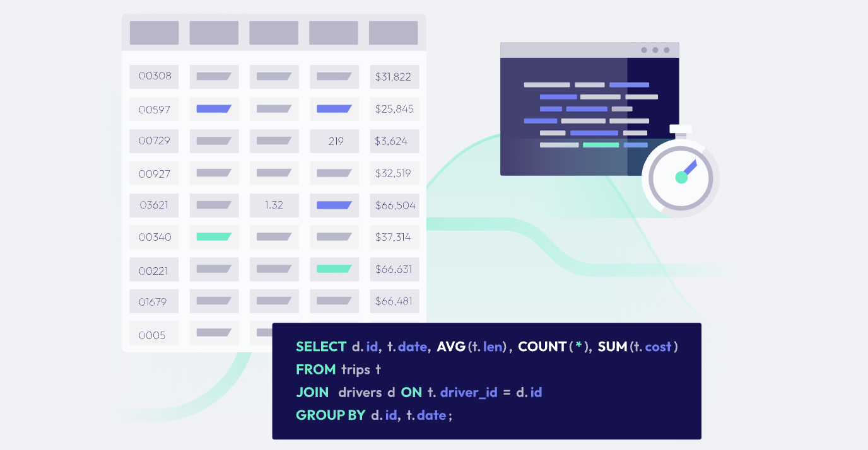Screen dimensions: 868x450
Task: Toggle the green bar in row 00221
Action: [334, 268]
